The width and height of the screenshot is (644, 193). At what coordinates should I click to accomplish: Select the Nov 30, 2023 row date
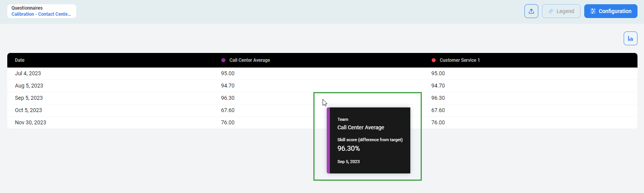click(31, 122)
